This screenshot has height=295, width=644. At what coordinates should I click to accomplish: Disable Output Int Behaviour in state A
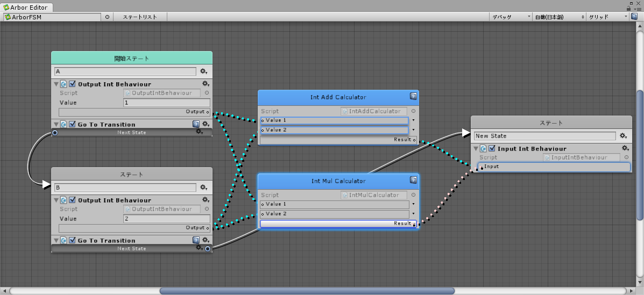point(73,84)
